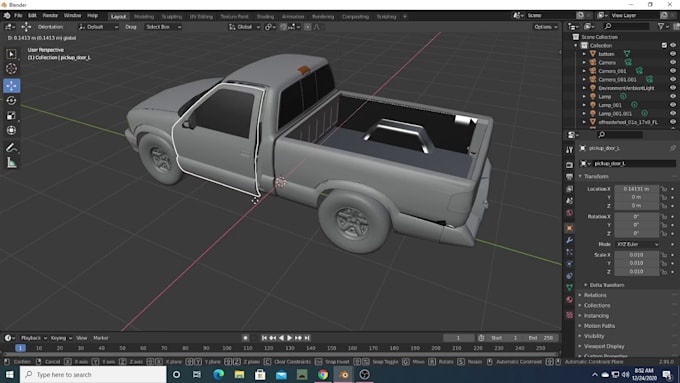Open the Scene properties tab
This screenshot has width=680, height=383.
(569, 201)
